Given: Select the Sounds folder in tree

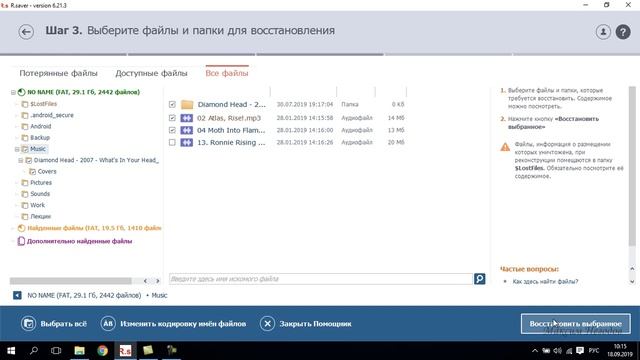Looking at the screenshot, I should 40,194.
